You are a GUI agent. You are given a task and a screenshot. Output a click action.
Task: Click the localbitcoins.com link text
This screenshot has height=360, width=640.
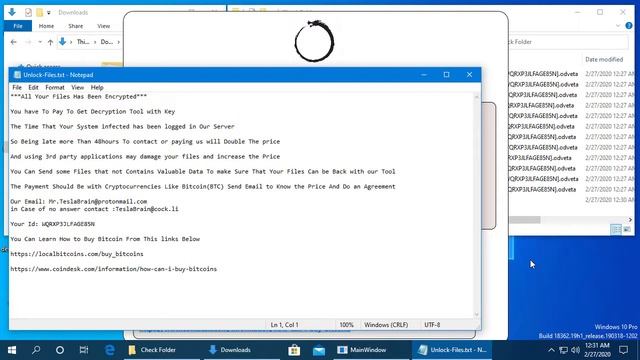tap(77, 254)
